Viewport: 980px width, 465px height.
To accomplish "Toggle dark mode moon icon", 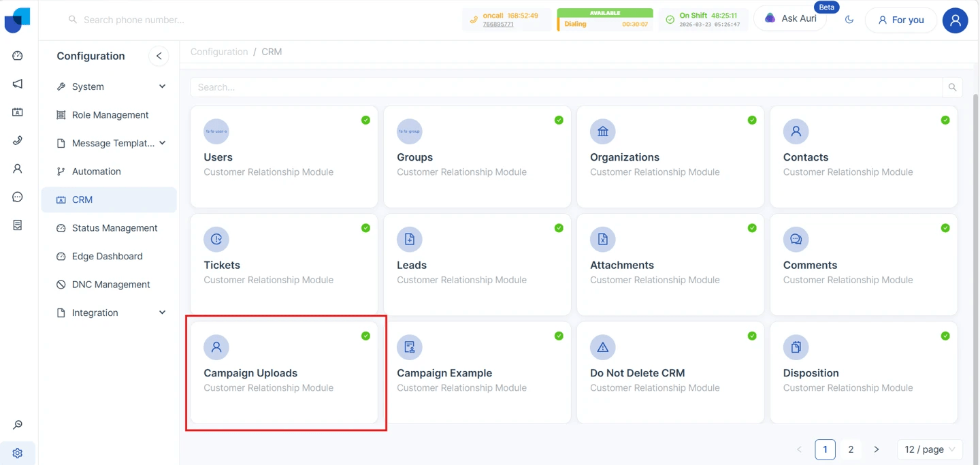I will click(849, 20).
